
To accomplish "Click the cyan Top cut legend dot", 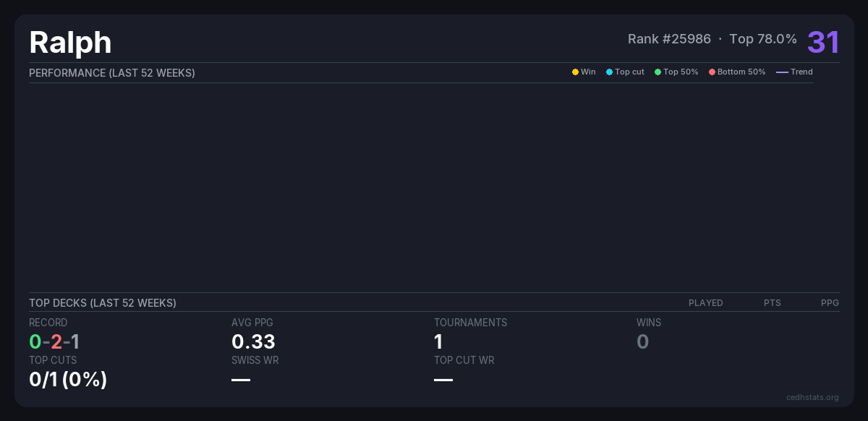I will (609, 72).
